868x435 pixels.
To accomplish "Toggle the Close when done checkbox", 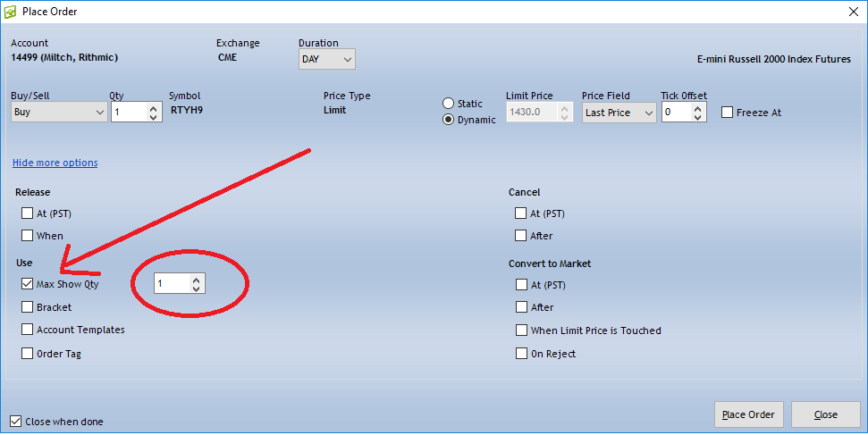I will [x=15, y=422].
